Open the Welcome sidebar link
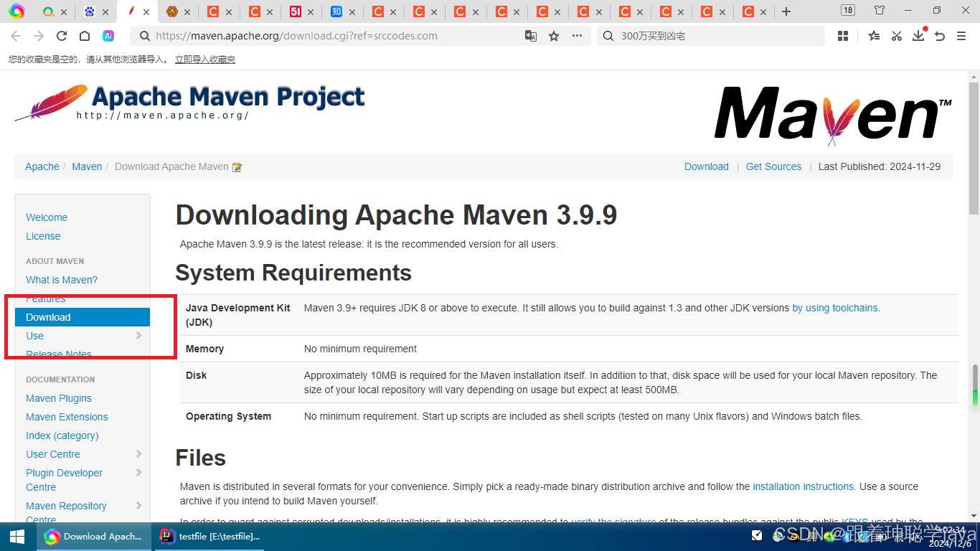This screenshot has height=551, width=980. click(47, 217)
